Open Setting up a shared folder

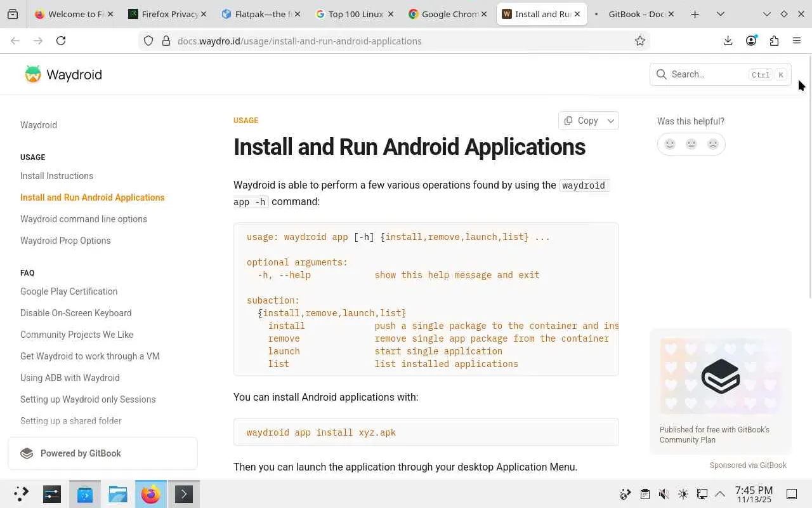[x=70, y=421]
